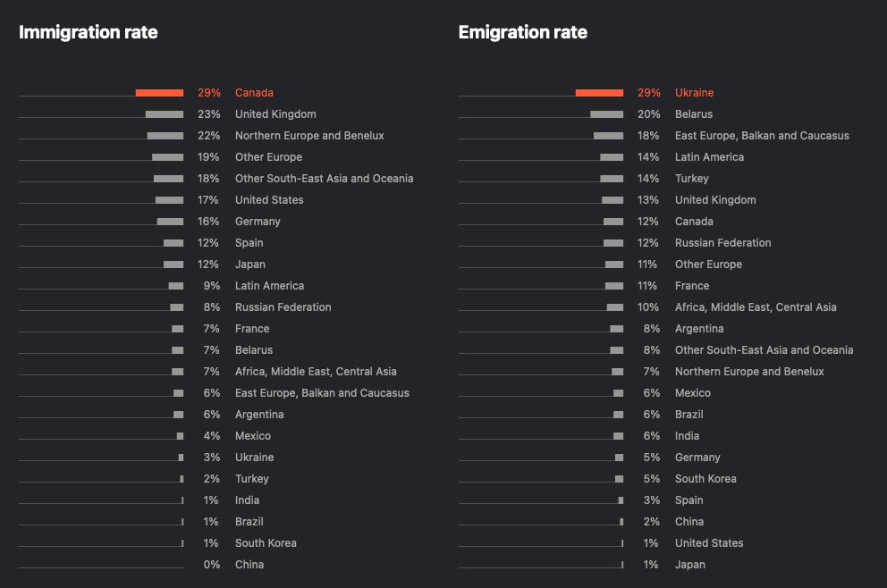Select Japan label in immigration list
The height and width of the screenshot is (588, 887).
(250, 265)
